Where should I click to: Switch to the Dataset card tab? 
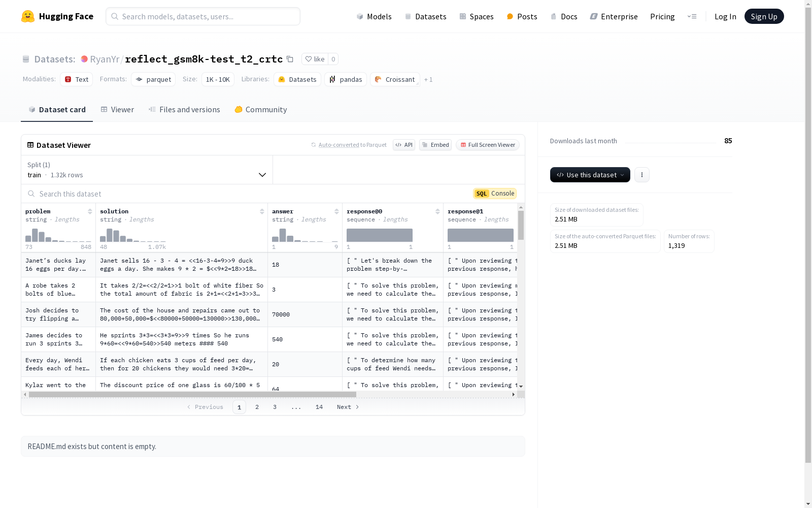[57, 110]
